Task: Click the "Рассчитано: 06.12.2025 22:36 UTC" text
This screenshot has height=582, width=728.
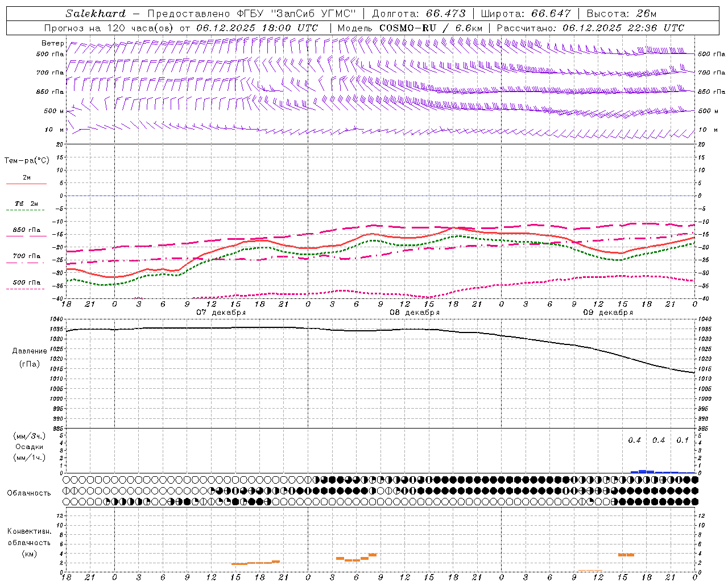Action: point(591,28)
